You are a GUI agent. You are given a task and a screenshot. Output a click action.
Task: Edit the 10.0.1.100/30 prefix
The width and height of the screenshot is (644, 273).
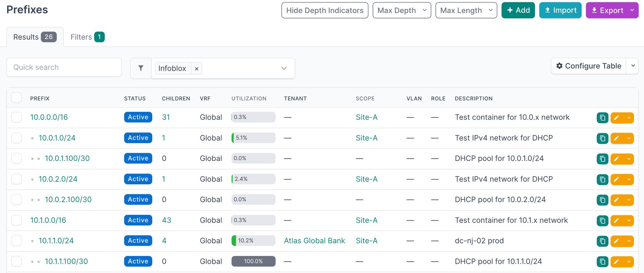coord(617,158)
